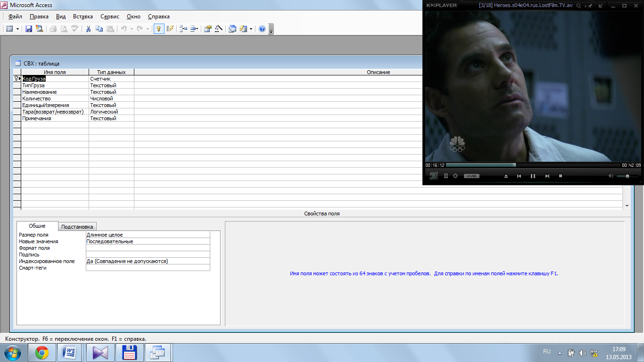
Task: Expand the toolbar options arrow
Action: 271,29
